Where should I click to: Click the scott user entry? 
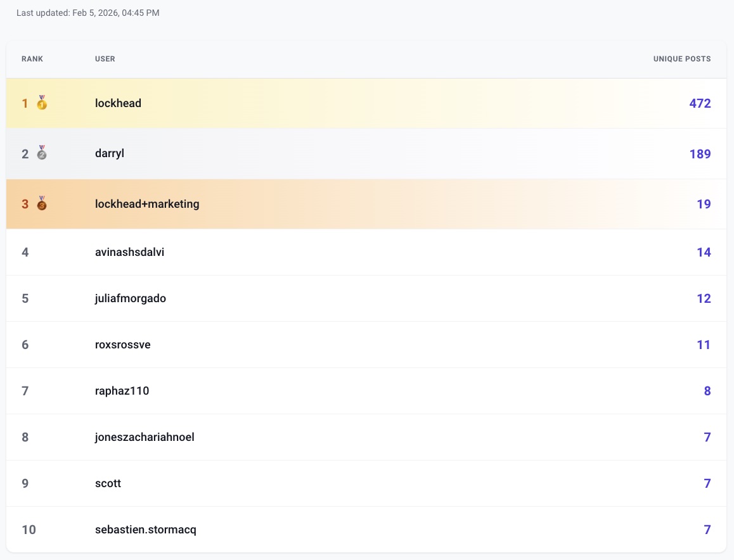tap(108, 483)
